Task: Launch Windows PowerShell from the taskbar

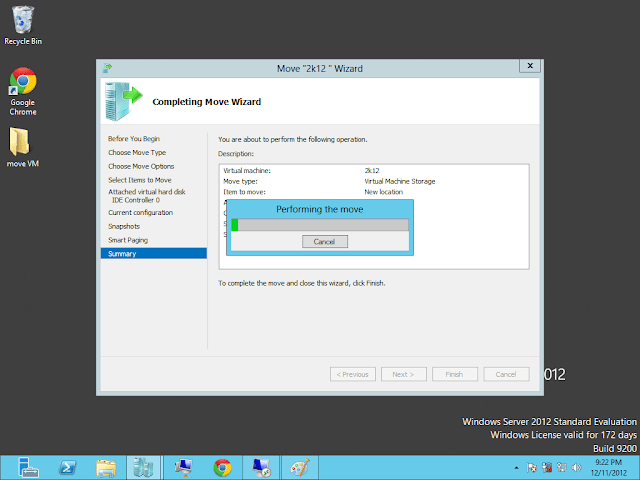Action: [67, 467]
